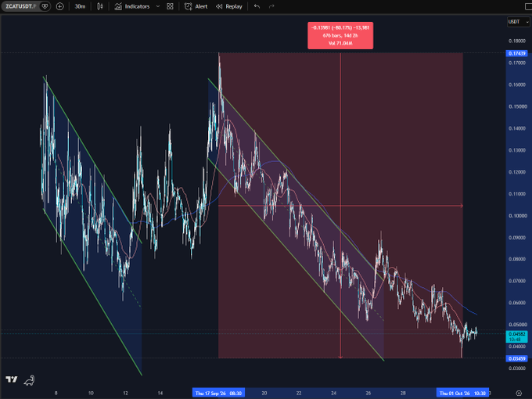Click the 12 date label on the time axis
Screen dimensions: 532x399
pos(125,394)
